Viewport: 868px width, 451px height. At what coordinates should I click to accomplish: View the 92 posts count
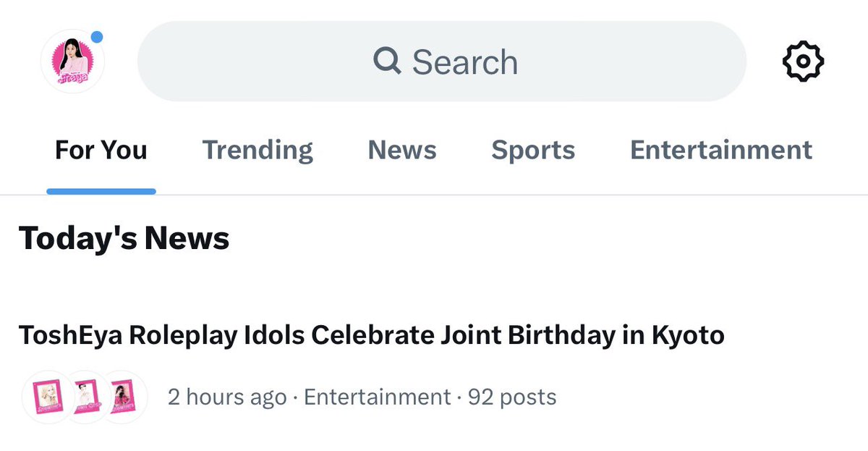[512, 397]
